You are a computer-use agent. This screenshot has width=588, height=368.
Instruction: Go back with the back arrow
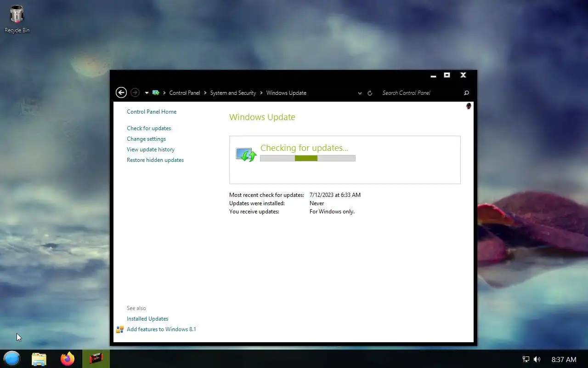pos(121,92)
